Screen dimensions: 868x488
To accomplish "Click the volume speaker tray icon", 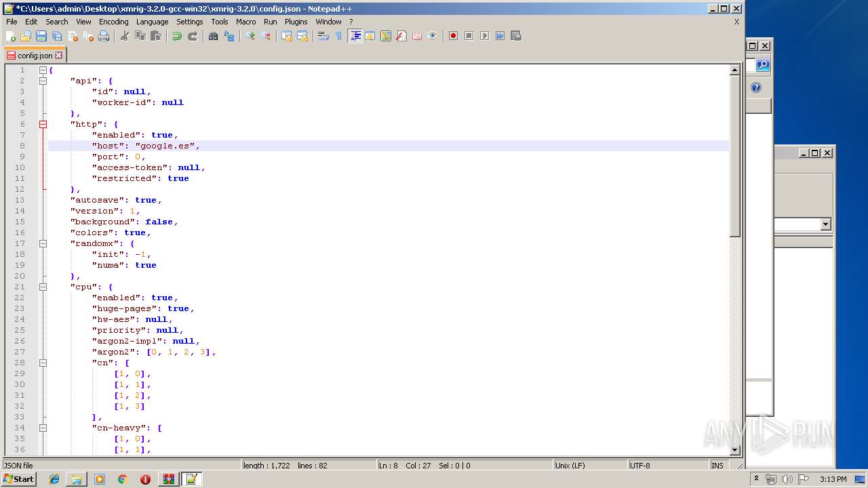I will (x=787, y=479).
